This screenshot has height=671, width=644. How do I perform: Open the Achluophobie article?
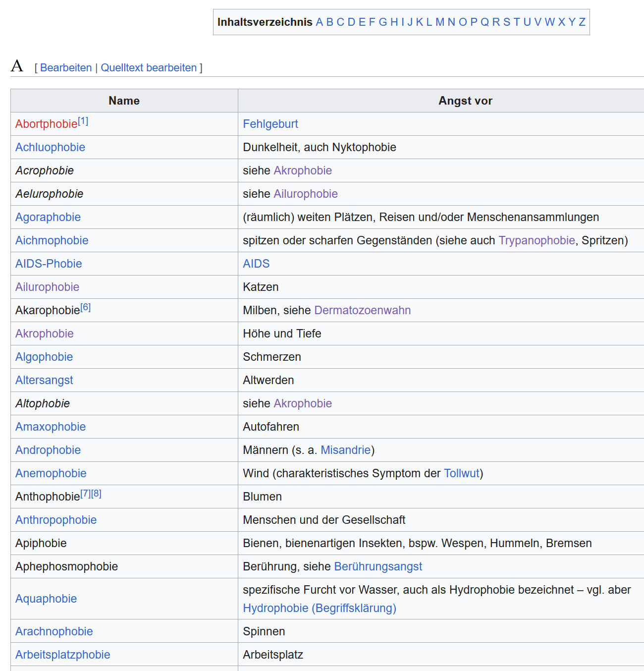[x=50, y=148]
